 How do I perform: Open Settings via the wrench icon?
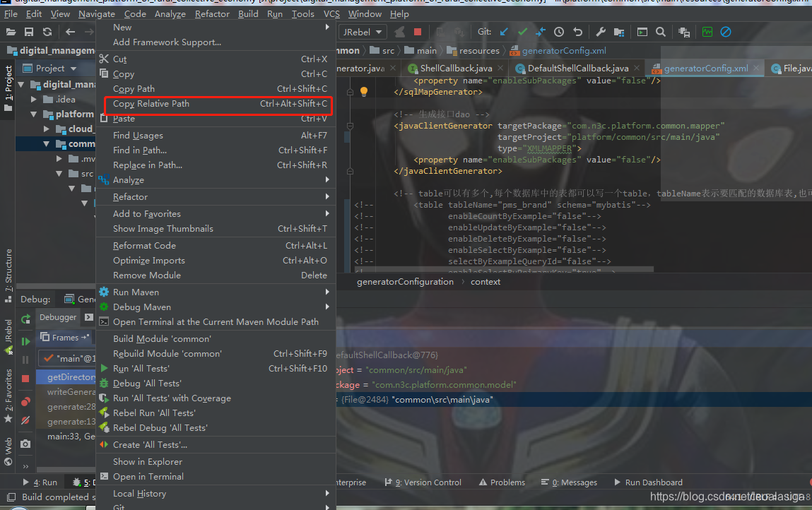(601, 32)
